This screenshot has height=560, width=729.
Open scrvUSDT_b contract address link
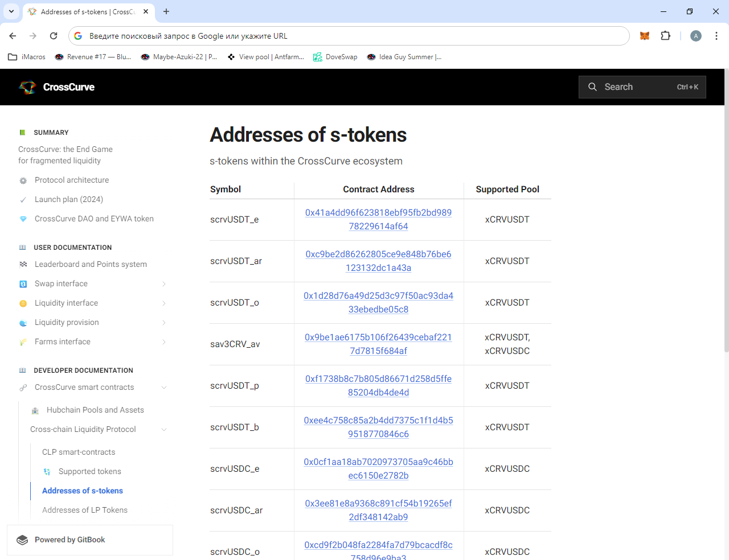[378, 427]
